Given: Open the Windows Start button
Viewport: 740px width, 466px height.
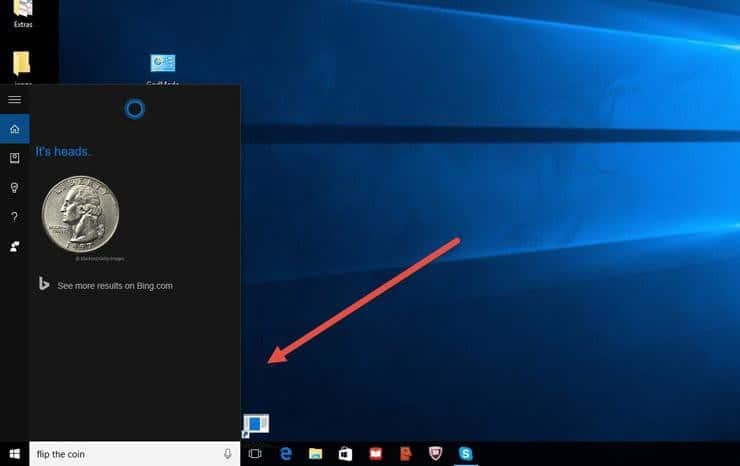Looking at the screenshot, I should click(x=15, y=454).
